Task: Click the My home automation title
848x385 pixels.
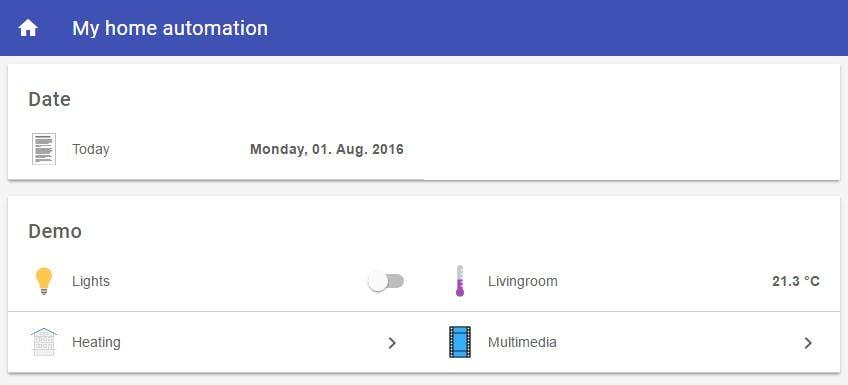Action: tap(170, 28)
